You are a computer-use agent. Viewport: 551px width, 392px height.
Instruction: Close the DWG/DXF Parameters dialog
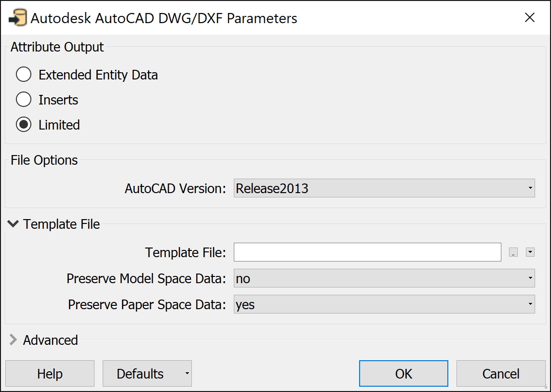click(530, 18)
